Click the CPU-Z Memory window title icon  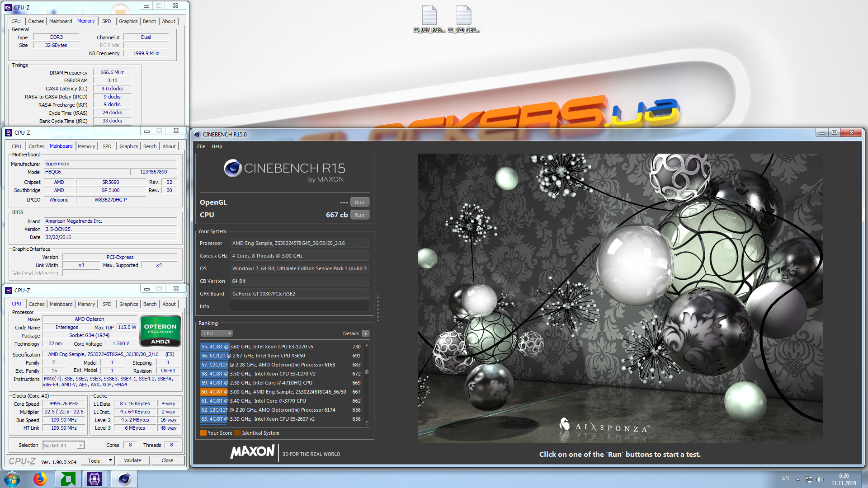click(8, 7)
